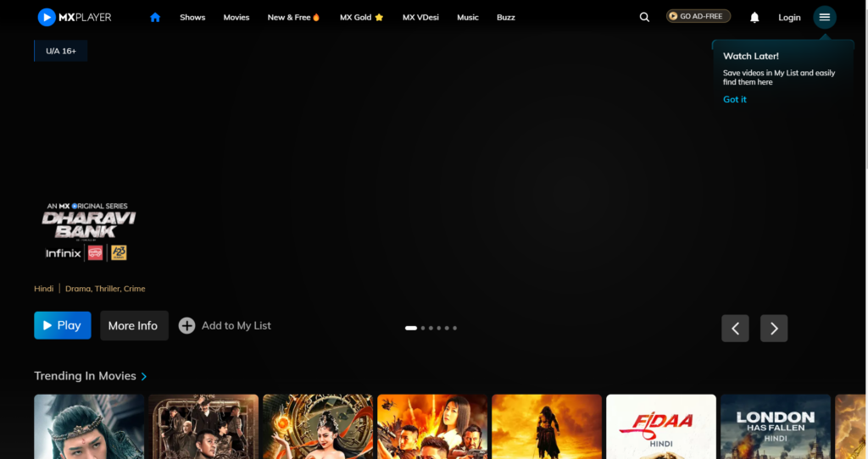The height and width of the screenshot is (459, 868).
Task: Select the last carousel indicator dot
Action: (455, 328)
